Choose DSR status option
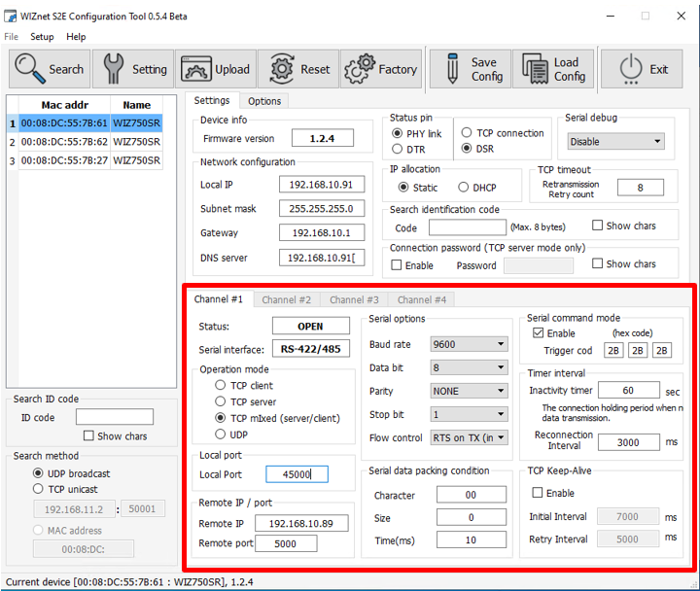700x591 pixels. point(467,148)
